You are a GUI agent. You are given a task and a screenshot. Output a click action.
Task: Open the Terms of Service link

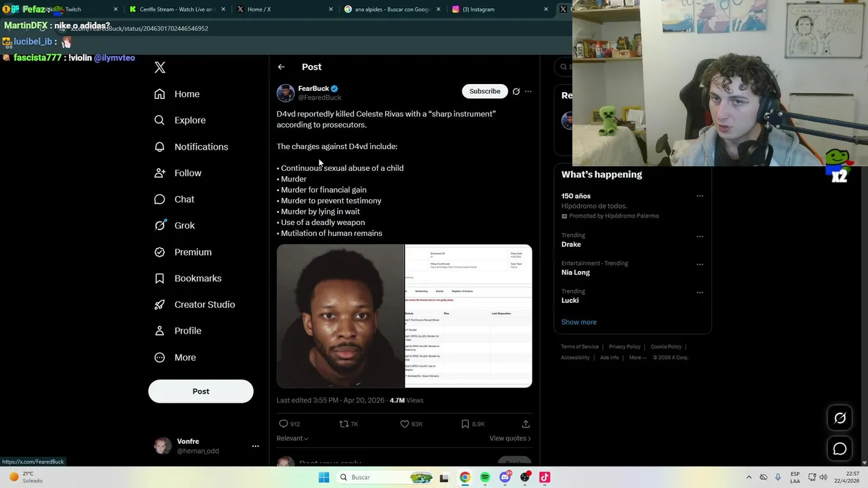pos(580,346)
